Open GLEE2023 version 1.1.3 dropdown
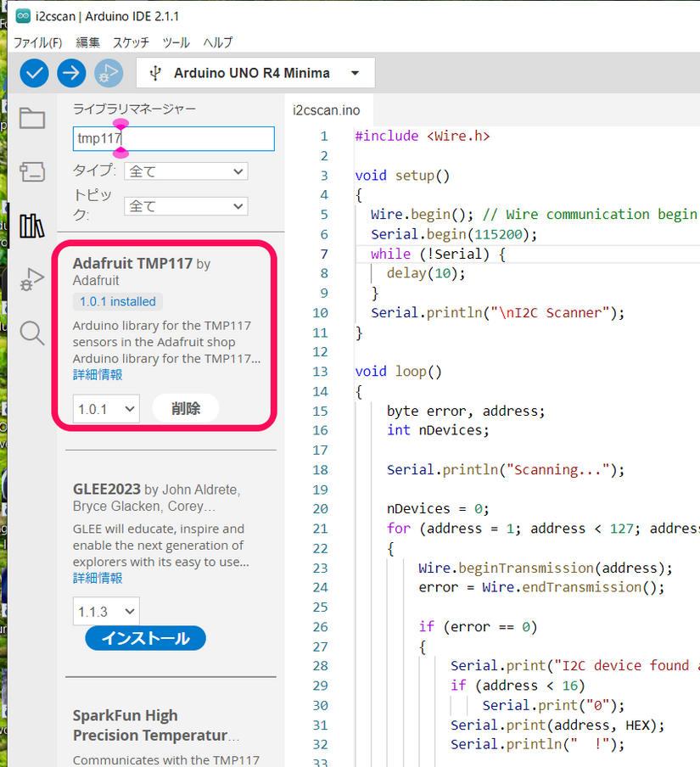Image resolution: width=700 pixels, height=767 pixels. click(x=106, y=612)
